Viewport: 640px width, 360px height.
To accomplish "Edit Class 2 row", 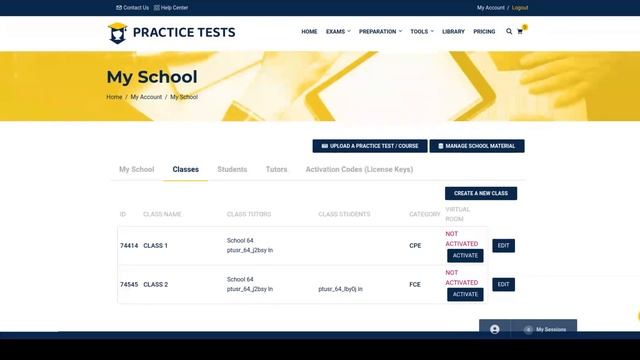I will 503,284.
